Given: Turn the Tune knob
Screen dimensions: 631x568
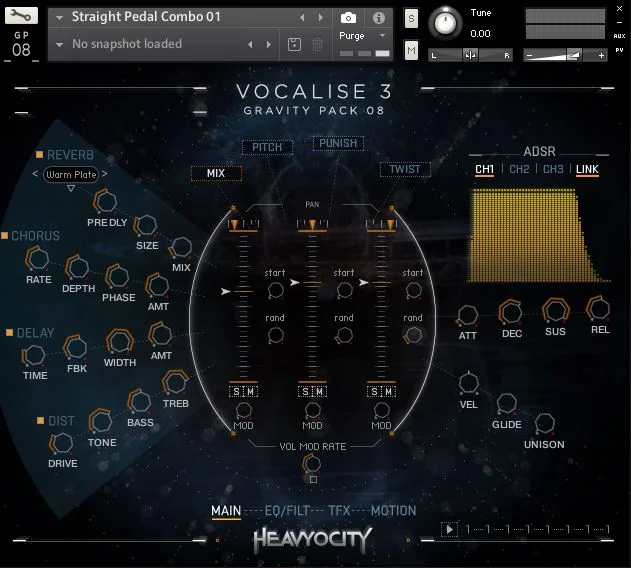Looking at the screenshot, I should click(445, 23).
